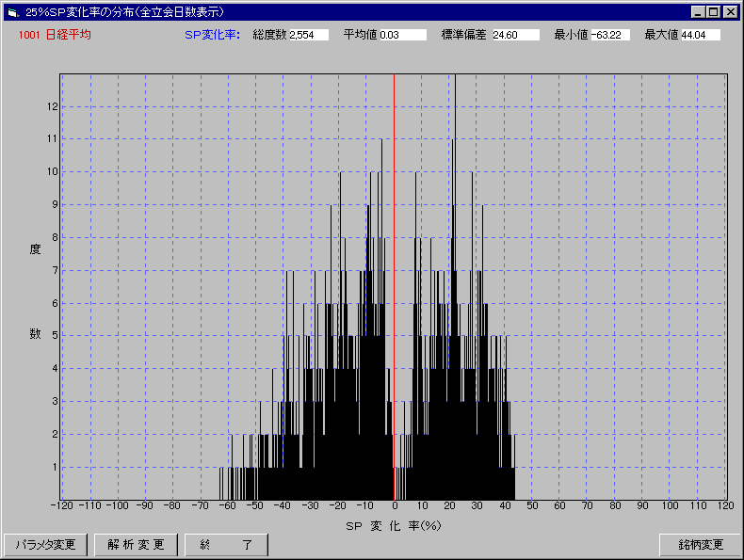Select the 総度数 value field showing 2,554

(308, 35)
